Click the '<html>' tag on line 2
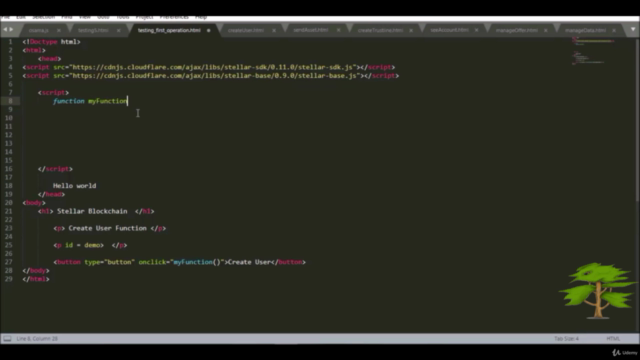Screen dimensions: 640x360 [x=34, y=50]
